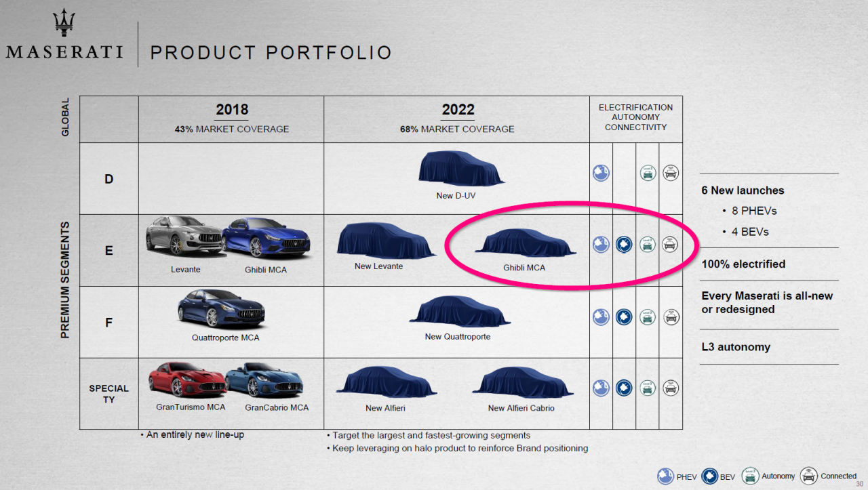The width and height of the screenshot is (868, 490).
Task: Click the PHEV icon in the Specialty row
Action: tap(601, 388)
